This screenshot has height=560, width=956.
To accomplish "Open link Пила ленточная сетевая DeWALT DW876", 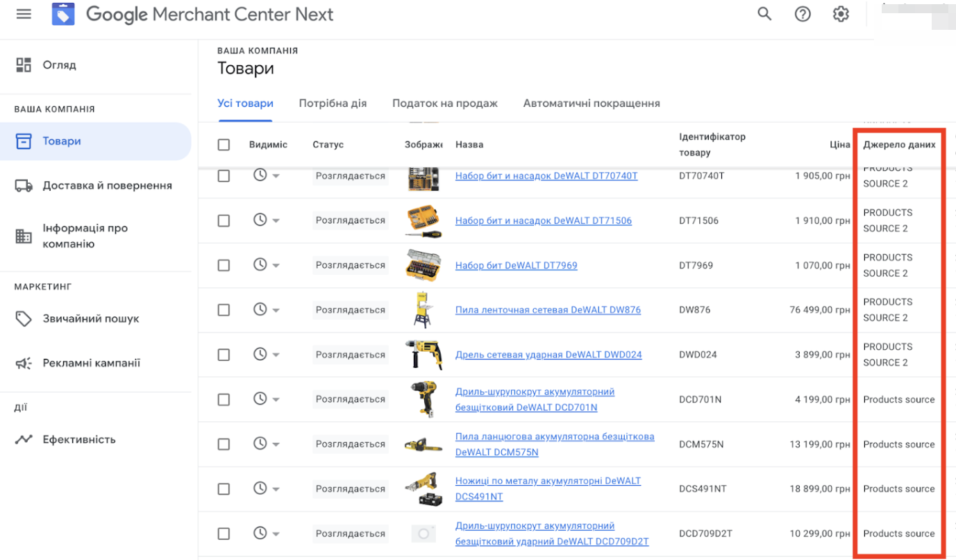I will (x=547, y=309).
